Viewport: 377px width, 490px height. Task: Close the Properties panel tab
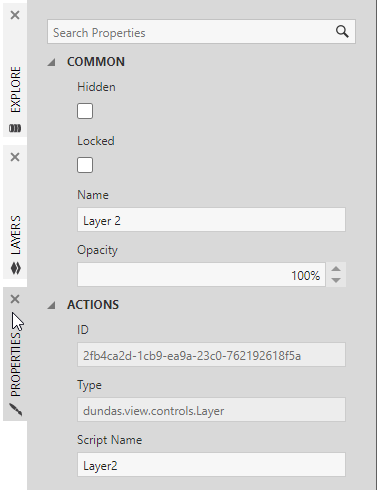[x=15, y=299]
